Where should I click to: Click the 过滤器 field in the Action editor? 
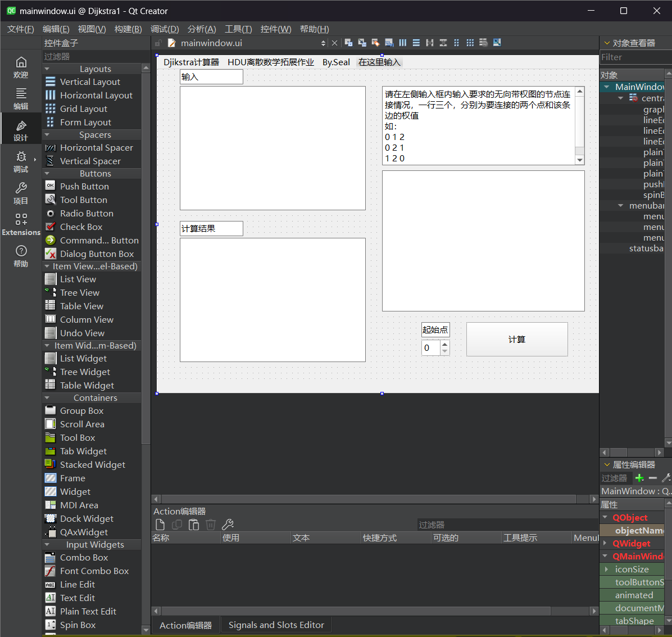pyautogui.click(x=507, y=525)
